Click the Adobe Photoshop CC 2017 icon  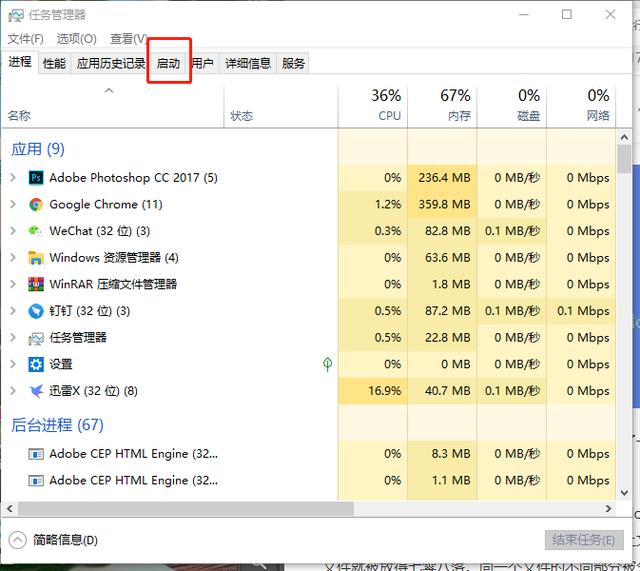[x=36, y=178]
